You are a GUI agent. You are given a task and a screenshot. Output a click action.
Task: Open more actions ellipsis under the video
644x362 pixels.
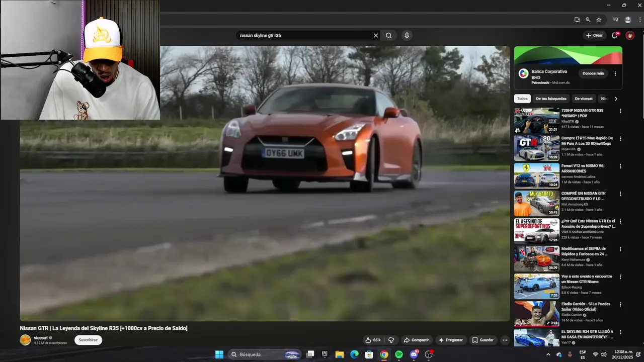505,340
